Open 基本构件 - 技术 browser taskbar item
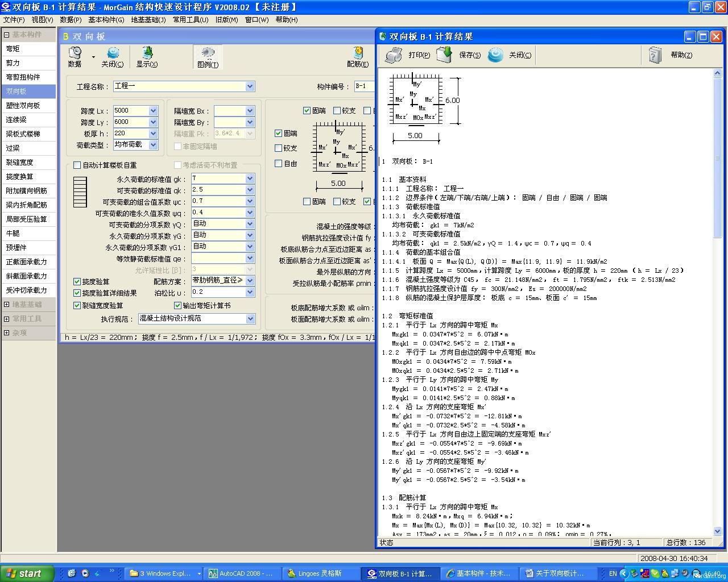Image resolution: width=728 pixels, height=582 pixels. click(479, 573)
